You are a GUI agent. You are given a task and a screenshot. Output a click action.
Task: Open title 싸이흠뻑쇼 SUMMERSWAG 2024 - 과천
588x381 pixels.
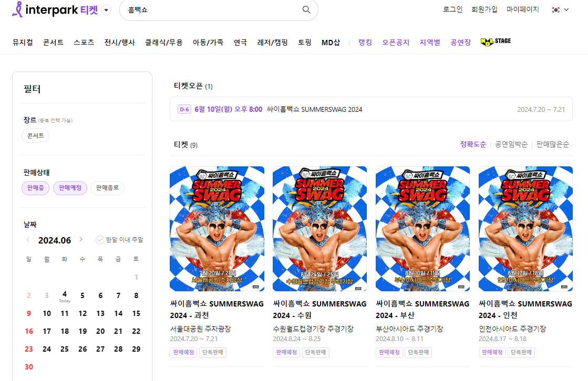tap(216, 310)
